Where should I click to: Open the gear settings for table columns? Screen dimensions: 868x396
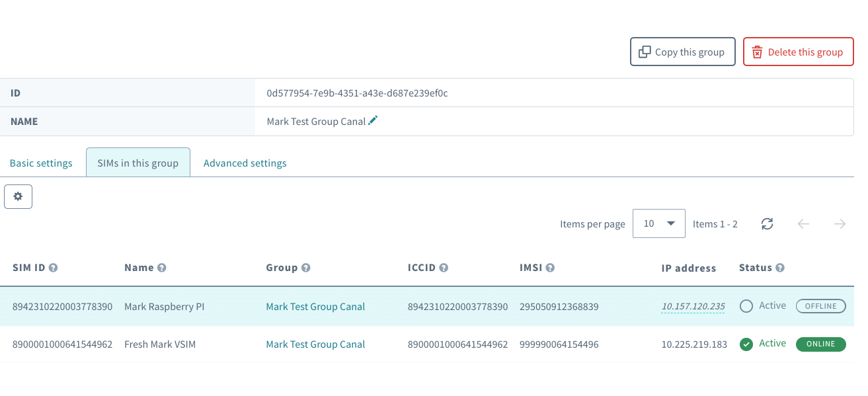click(x=19, y=196)
